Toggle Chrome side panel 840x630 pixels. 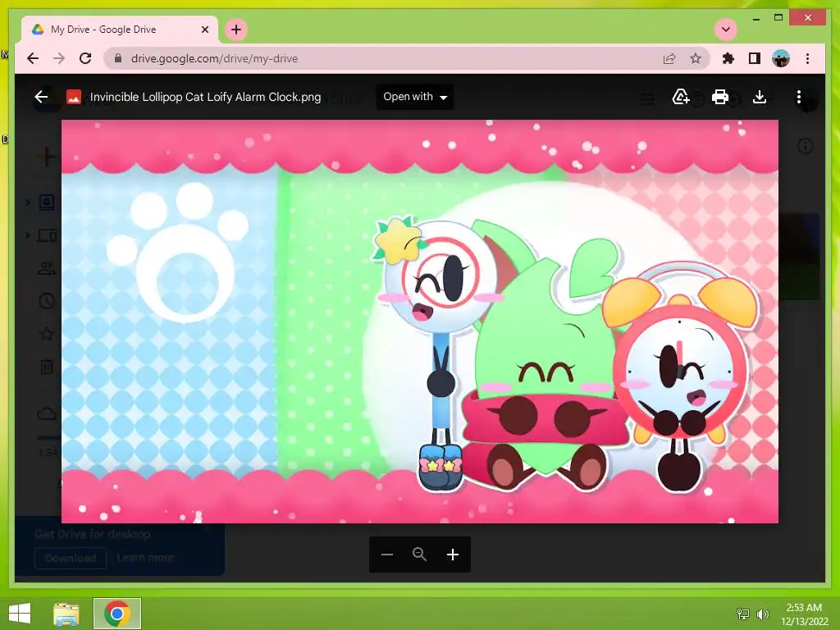coord(755,58)
